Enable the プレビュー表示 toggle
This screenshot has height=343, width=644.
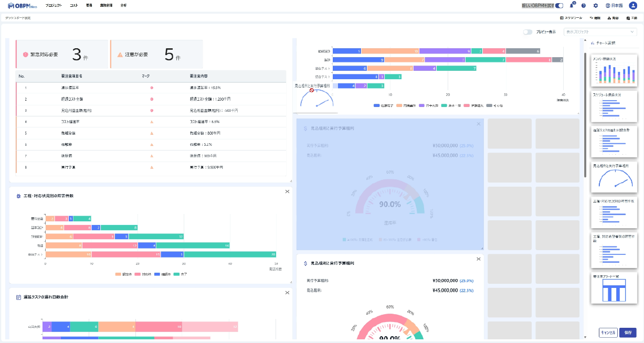(x=528, y=32)
